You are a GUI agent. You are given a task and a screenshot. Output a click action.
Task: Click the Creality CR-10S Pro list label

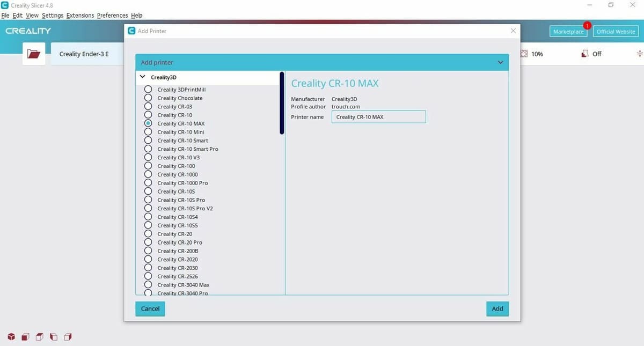click(x=181, y=200)
